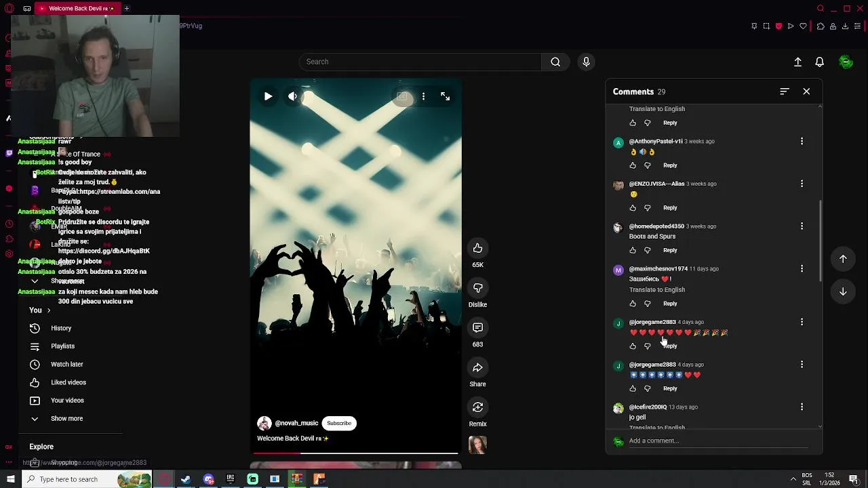Open Your videos in the sidebar
This screenshot has height=488, width=868.
(x=67, y=401)
